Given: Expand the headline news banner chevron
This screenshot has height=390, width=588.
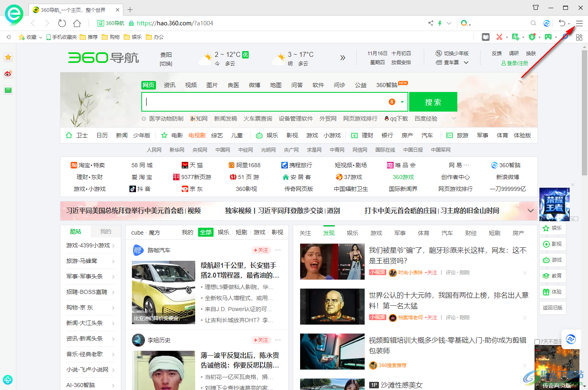Looking at the screenshot, I should (531, 211).
